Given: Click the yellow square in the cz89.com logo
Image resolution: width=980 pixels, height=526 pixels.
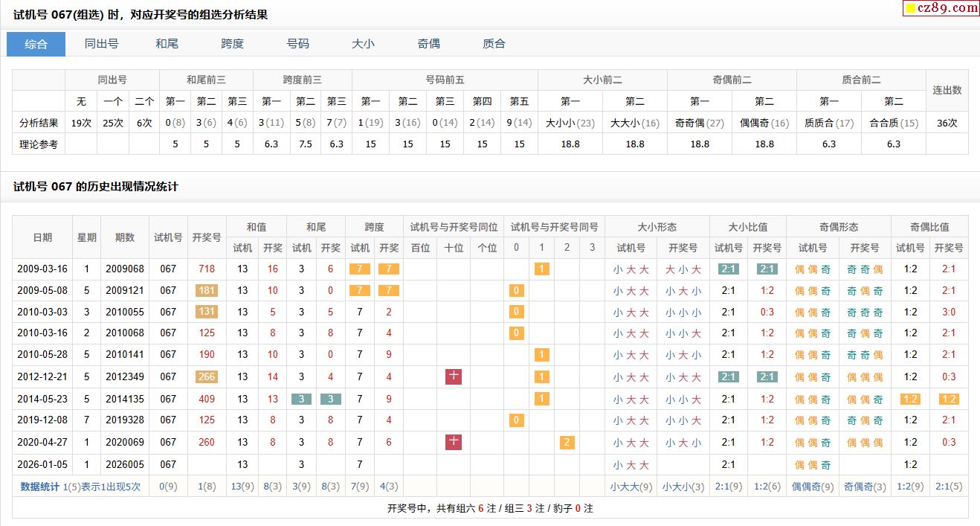Looking at the screenshot, I should [909, 9].
